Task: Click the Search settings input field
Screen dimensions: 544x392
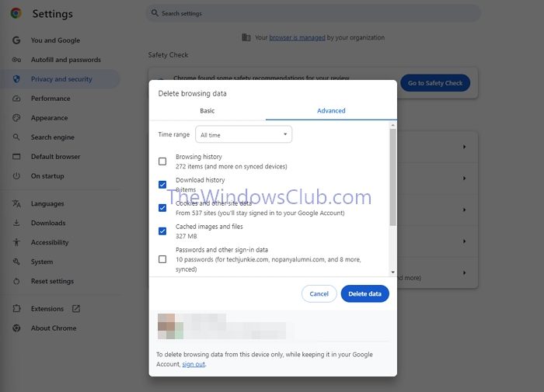Action: (313, 13)
